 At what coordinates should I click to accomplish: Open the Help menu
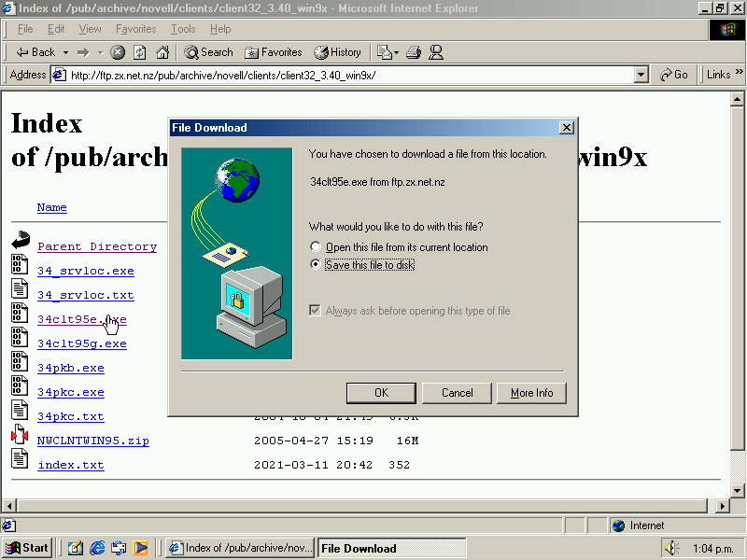[220, 29]
